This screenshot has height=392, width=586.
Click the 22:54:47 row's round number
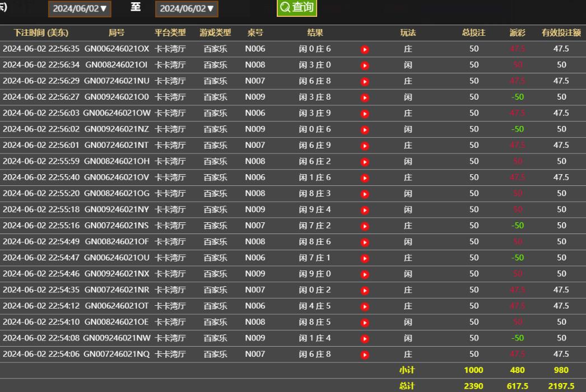point(117,258)
